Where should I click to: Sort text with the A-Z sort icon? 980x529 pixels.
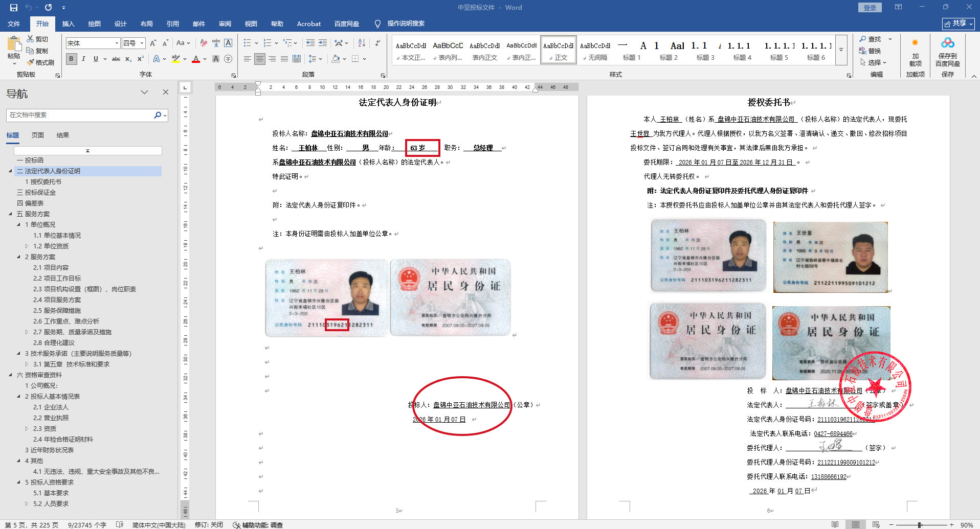pos(362,43)
